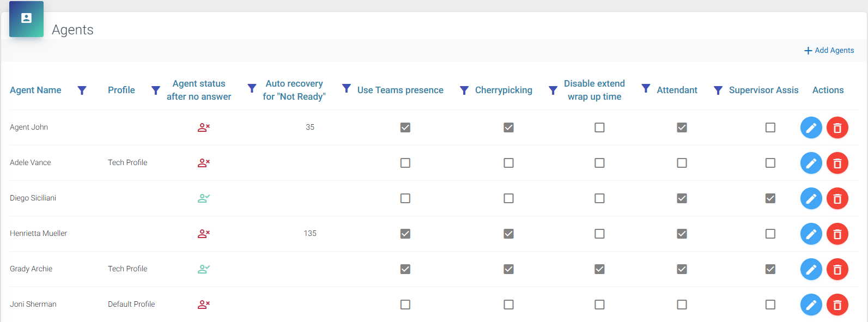Click the Agents page icon in header

[26, 19]
